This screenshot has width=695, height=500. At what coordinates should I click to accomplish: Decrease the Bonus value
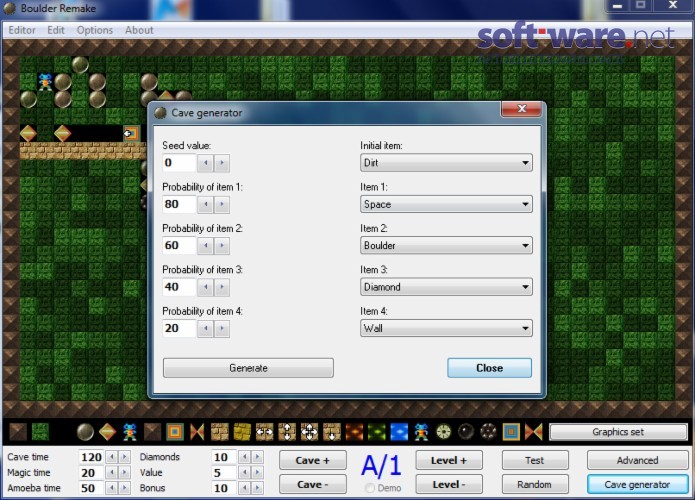click(245, 488)
